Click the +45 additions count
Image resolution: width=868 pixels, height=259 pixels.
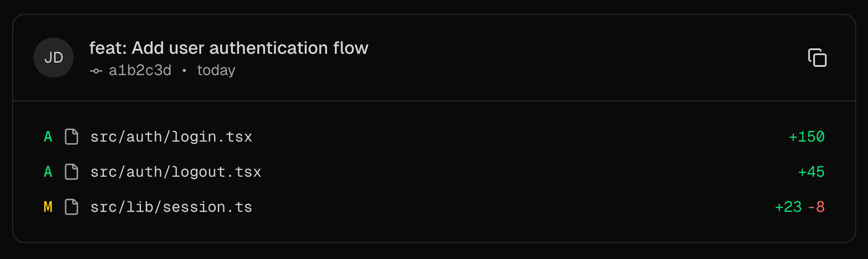tap(811, 172)
